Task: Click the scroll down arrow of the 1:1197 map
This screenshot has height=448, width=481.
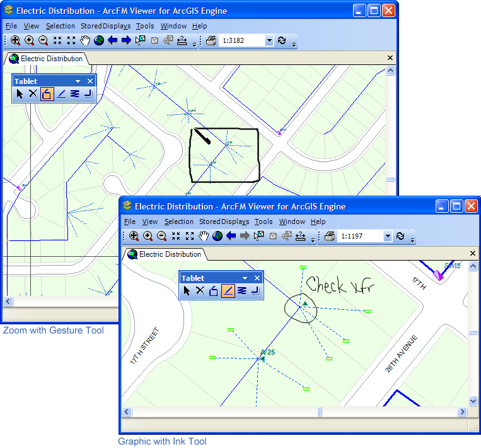Action: (473, 401)
